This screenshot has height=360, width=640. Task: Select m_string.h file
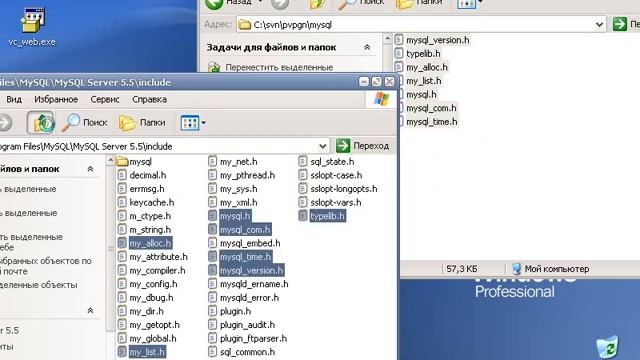[144, 230]
